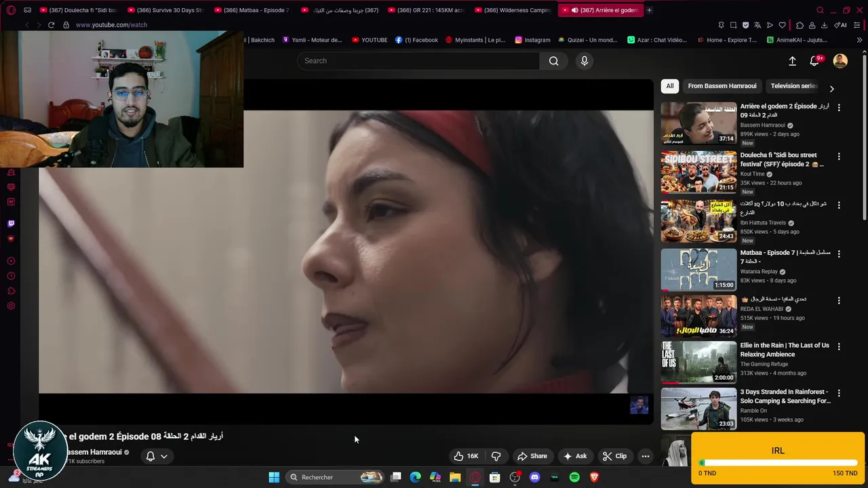Open options menu for Matbaa Episode 7 video
The width and height of the screenshot is (868, 488).
click(839, 254)
